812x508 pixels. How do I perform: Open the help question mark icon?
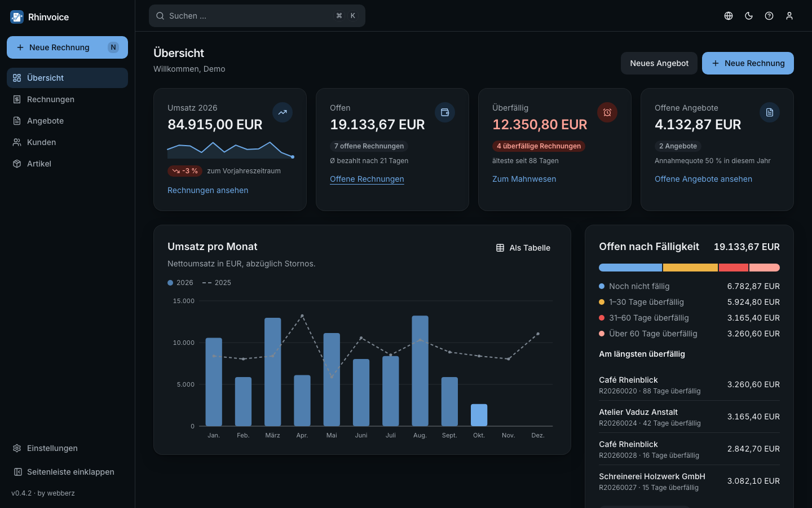769,16
